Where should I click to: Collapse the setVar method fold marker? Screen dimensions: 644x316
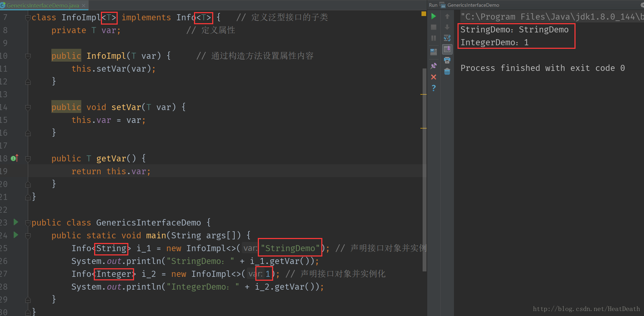(28, 107)
